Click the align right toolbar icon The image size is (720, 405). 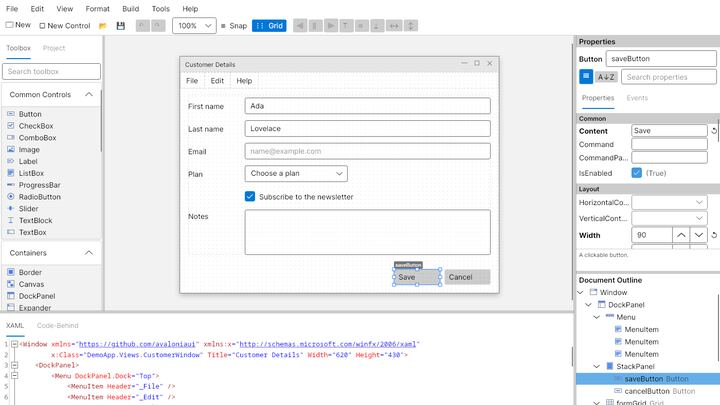coord(331,26)
